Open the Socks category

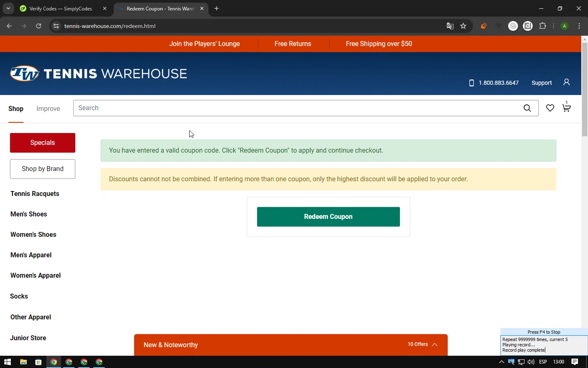(19, 296)
